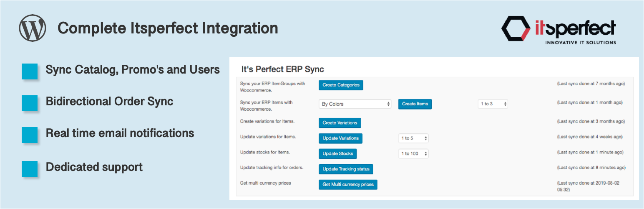The width and height of the screenshot is (644, 209).
Task: Open the By Colors dropdown
Action: click(x=355, y=104)
